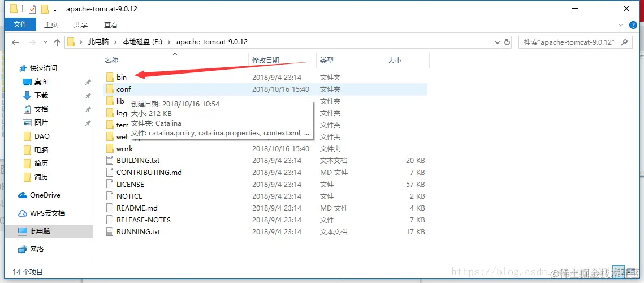Click the 57 KB size of LICENSE
Image resolution: width=644 pixels, height=283 pixels.
[415, 185]
